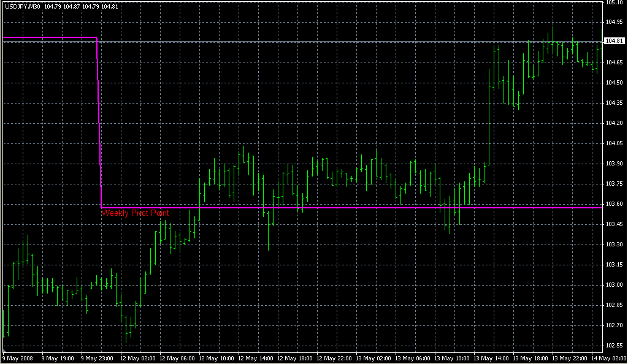Click the 104.81 current price tag
628x364 pixels.
click(614, 41)
